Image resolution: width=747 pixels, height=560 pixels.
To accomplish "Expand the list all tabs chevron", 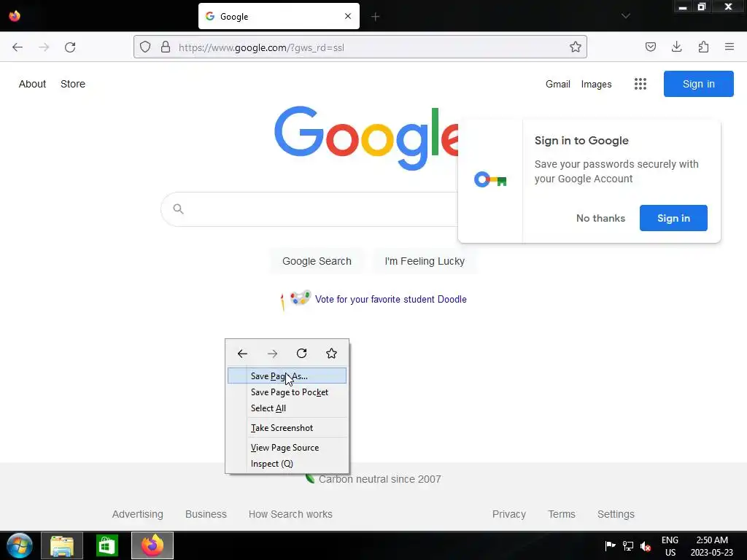I will pyautogui.click(x=625, y=16).
